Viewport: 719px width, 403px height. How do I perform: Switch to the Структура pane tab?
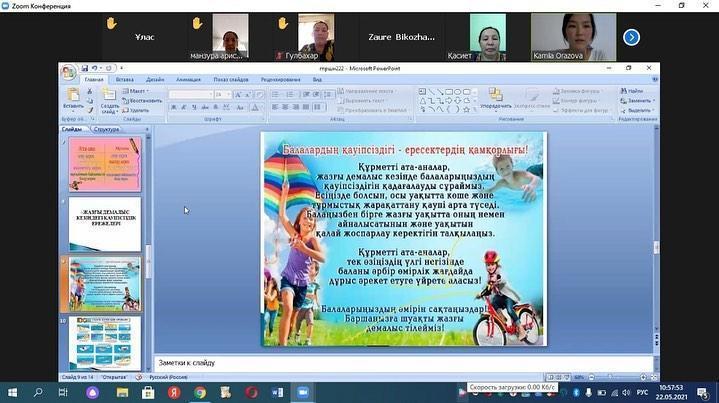pos(107,129)
